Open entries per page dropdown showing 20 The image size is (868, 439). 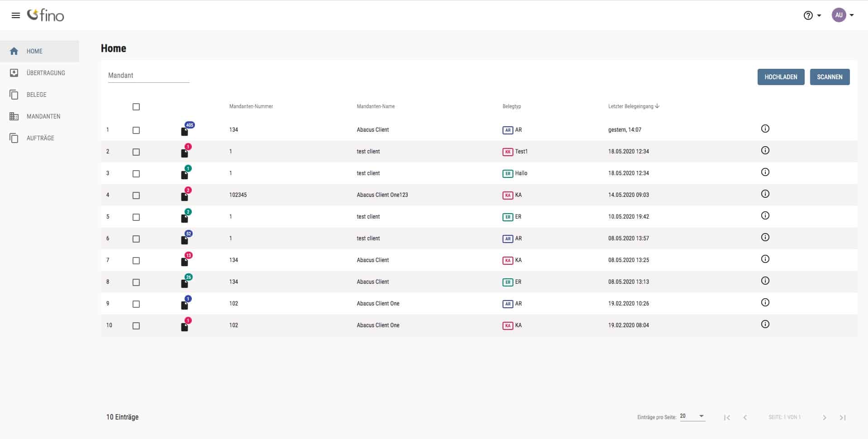click(x=692, y=416)
